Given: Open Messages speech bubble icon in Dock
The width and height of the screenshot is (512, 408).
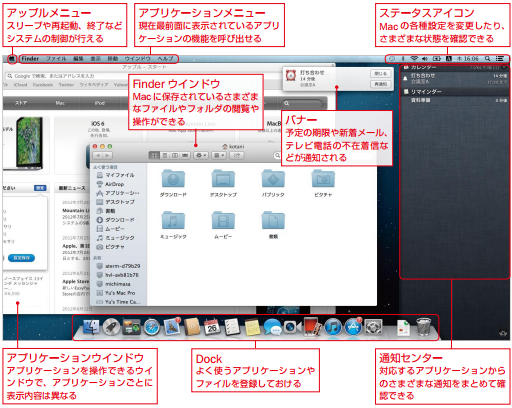Looking at the screenshot, I should pyautogui.click(x=272, y=327).
